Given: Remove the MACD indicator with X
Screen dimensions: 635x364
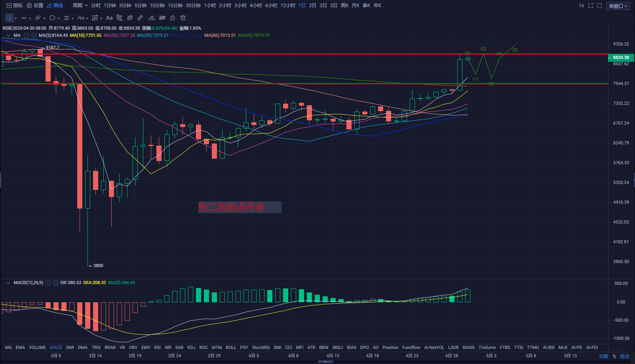Looking at the screenshot, I should [x=55, y=282].
